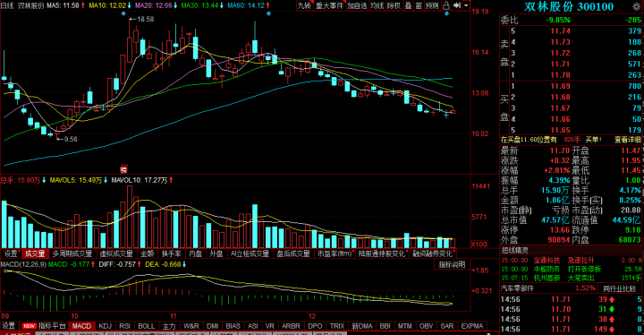Screen dimensions: 644x335
Task: Select the KDJ indicator tab
Action: [106, 326]
